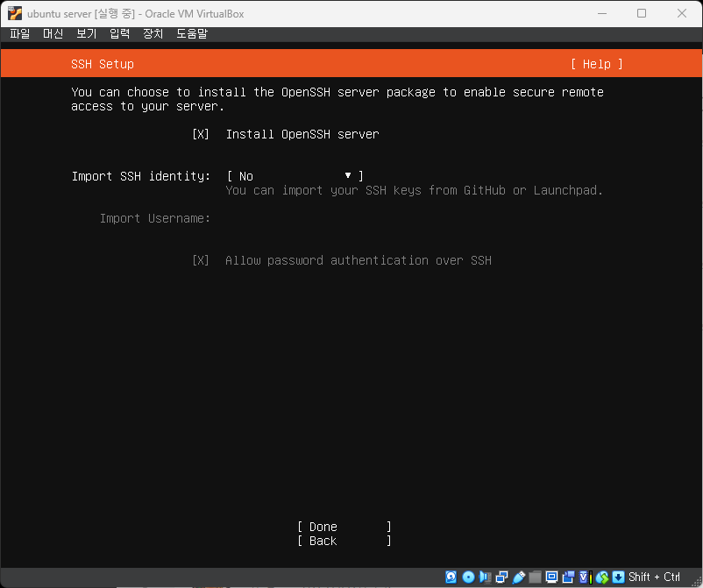This screenshot has width=703, height=588.
Task: Click the network adapters status icon
Action: [x=501, y=577]
